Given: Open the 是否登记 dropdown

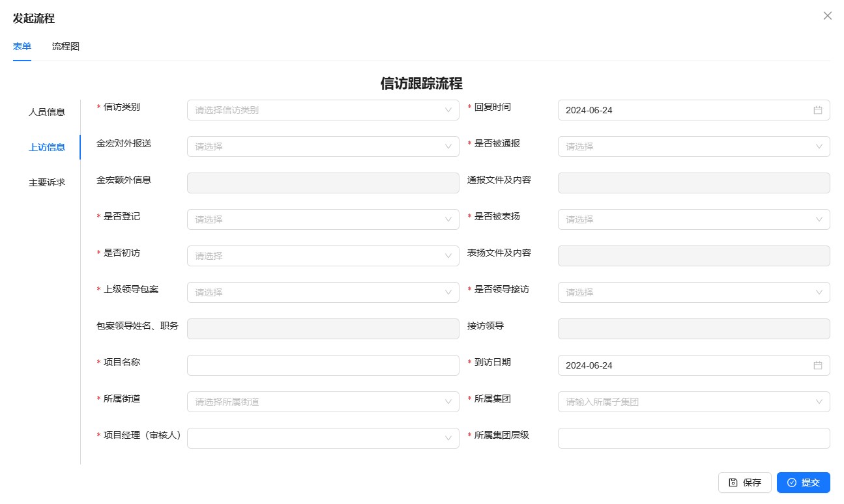Looking at the screenshot, I should pos(323,219).
